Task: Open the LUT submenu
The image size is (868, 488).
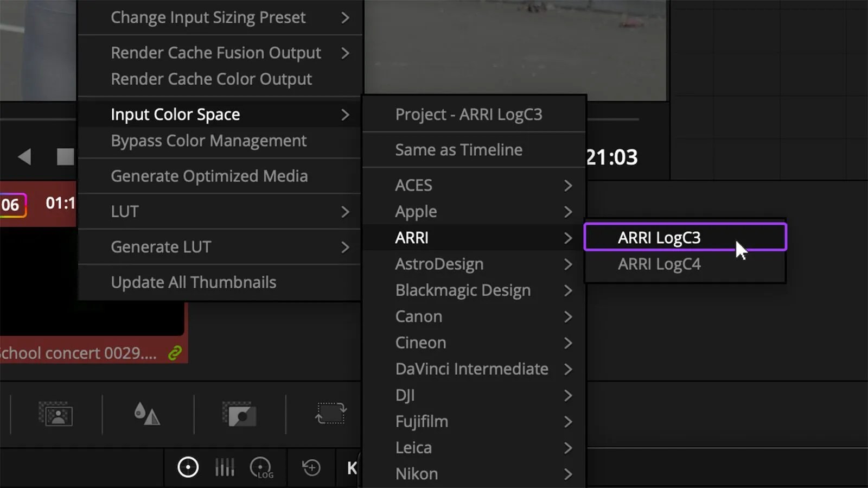Action: [x=220, y=211]
